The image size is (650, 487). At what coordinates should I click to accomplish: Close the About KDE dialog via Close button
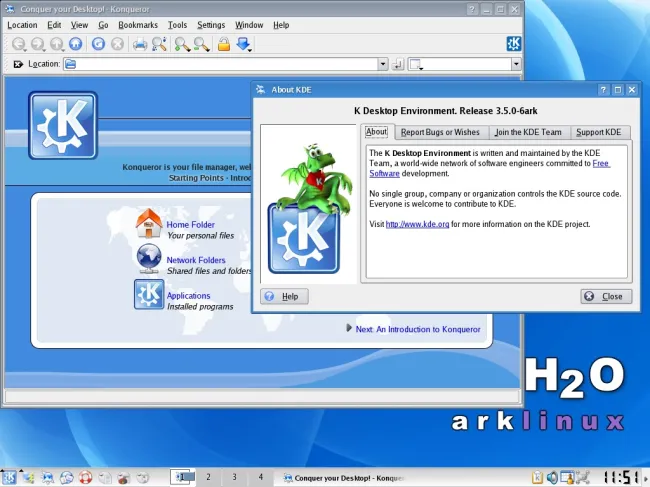(x=606, y=296)
